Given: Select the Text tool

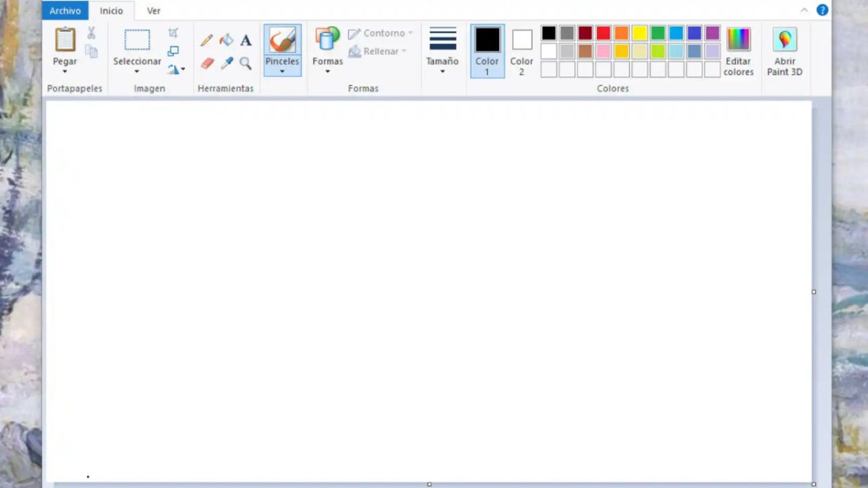Looking at the screenshot, I should [x=245, y=40].
